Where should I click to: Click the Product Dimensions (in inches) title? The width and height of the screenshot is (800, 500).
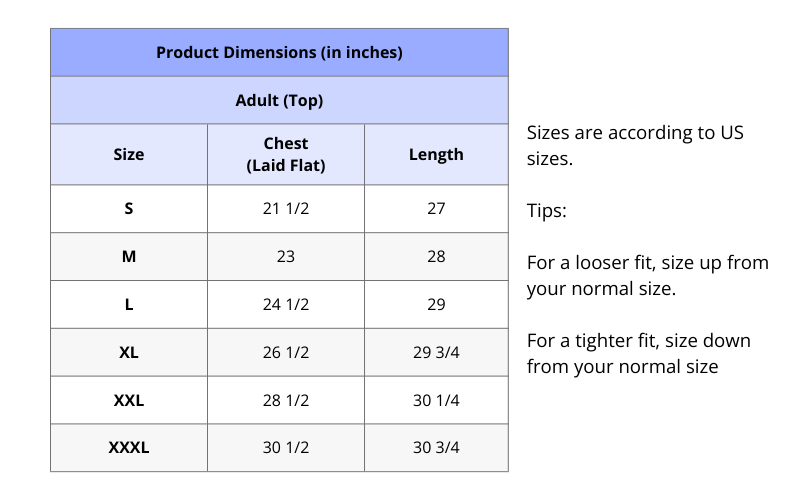[279, 52]
